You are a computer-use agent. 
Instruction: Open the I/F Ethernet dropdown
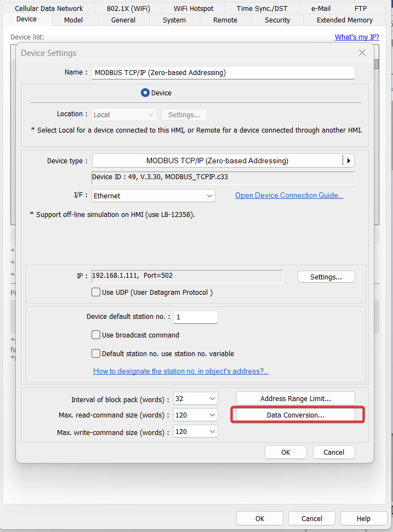pyautogui.click(x=153, y=196)
